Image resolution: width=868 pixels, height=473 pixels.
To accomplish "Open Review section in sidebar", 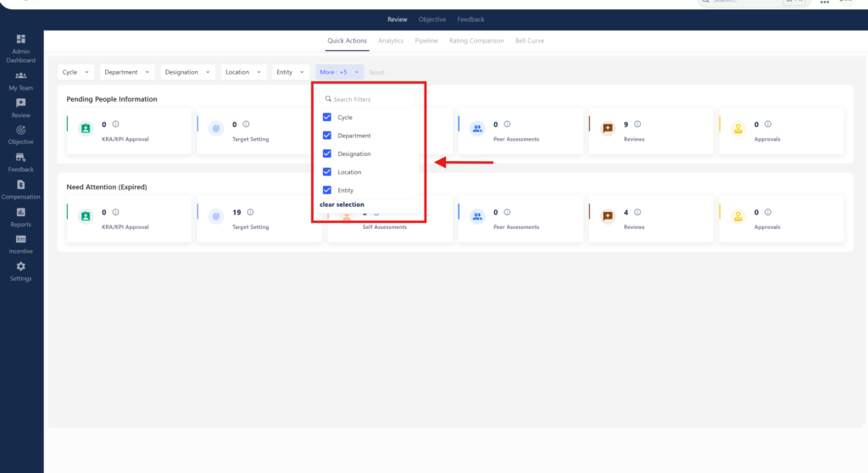I will 20,108.
